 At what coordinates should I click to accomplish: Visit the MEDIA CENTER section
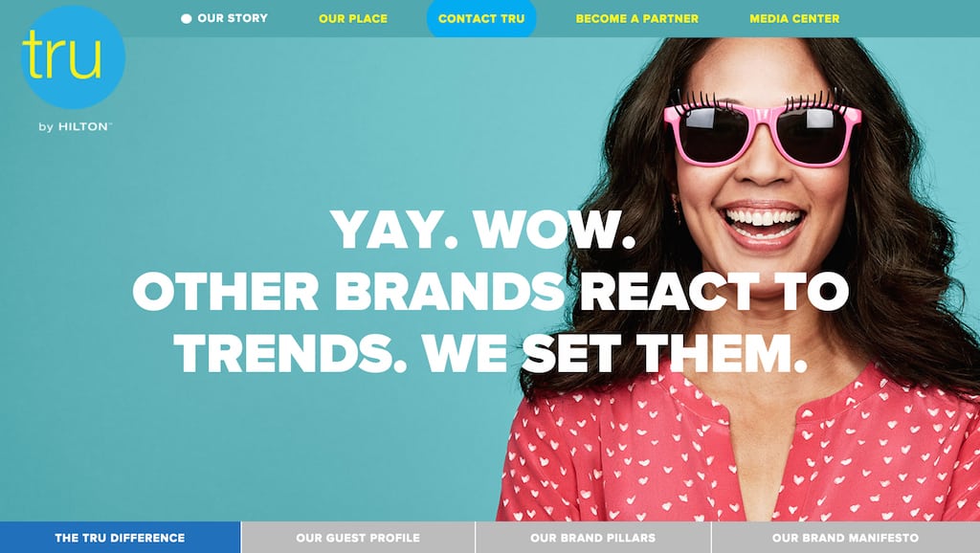[794, 19]
